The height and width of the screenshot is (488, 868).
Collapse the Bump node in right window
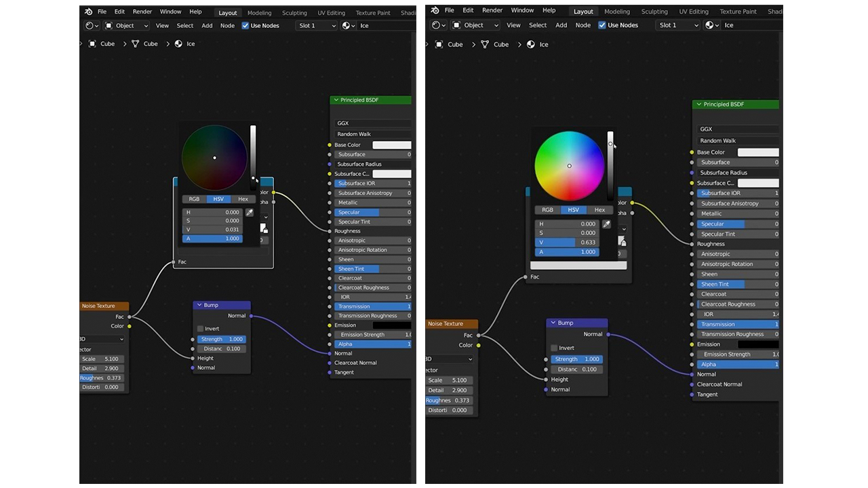click(x=553, y=323)
